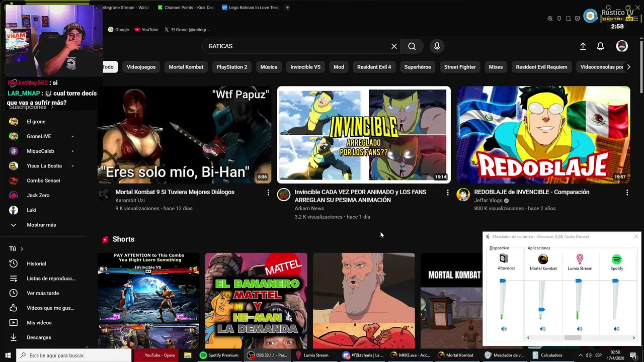The width and height of the screenshot is (644, 362).
Task: Click the Mortal Kombat mixer app icon
Action: coord(543,259)
